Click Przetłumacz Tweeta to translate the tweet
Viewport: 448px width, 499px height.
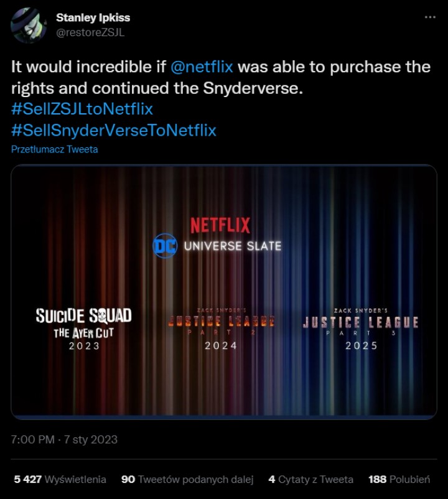(55, 149)
